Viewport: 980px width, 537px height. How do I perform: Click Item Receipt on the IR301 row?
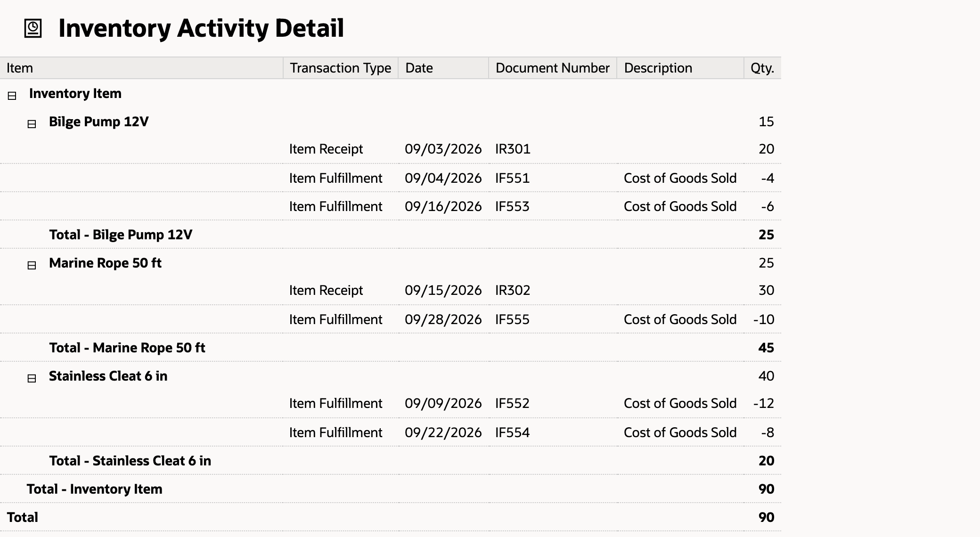click(x=326, y=149)
